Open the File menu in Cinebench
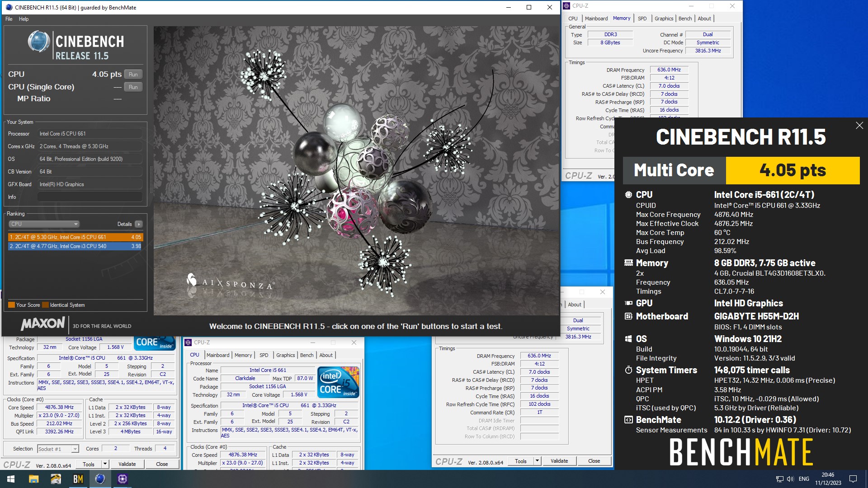The image size is (868, 488). 9,19
